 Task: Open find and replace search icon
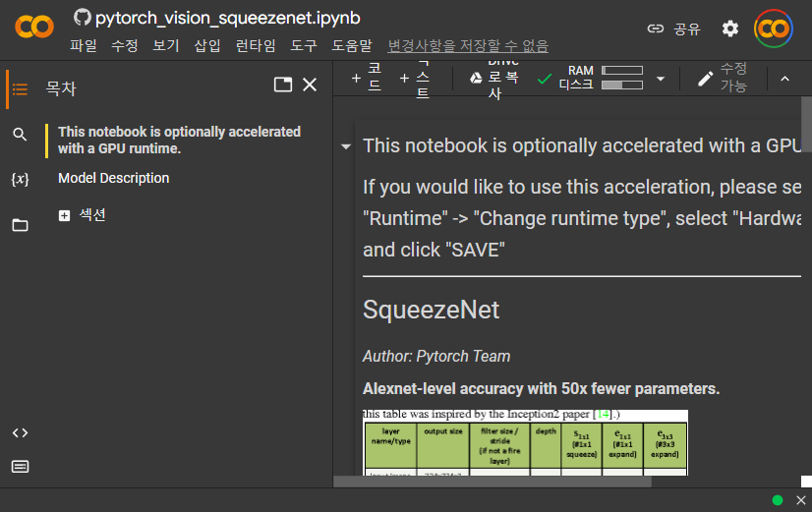click(20, 135)
